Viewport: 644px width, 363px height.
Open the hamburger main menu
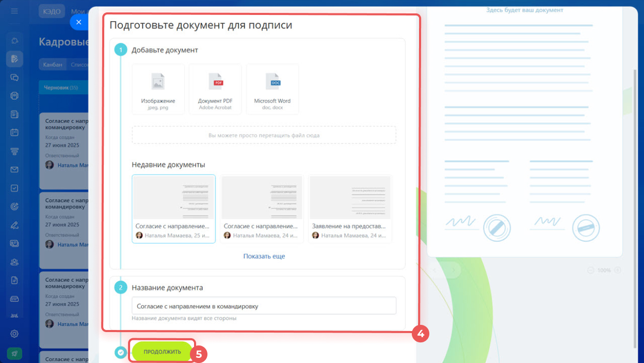click(x=14, y=11)
